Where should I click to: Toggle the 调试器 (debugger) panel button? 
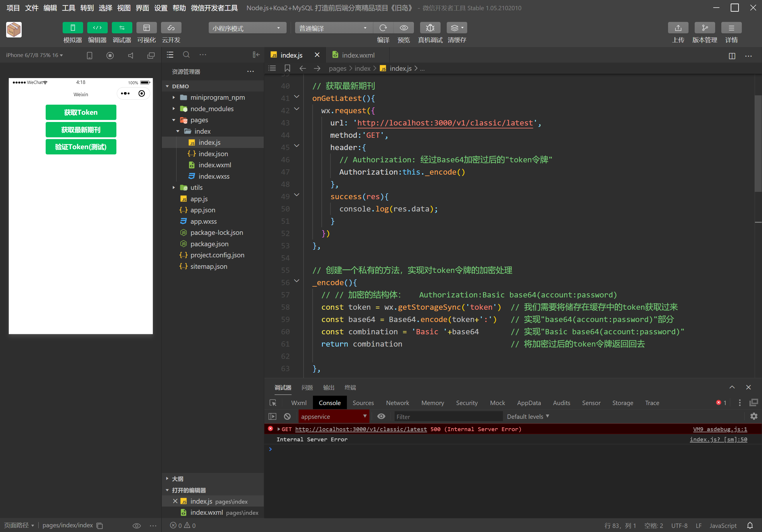click(122, 28)
